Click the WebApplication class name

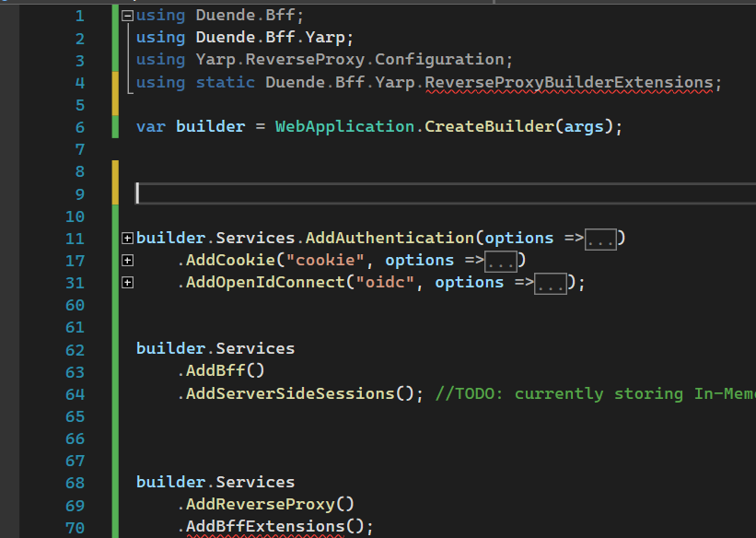coord(344,127)
